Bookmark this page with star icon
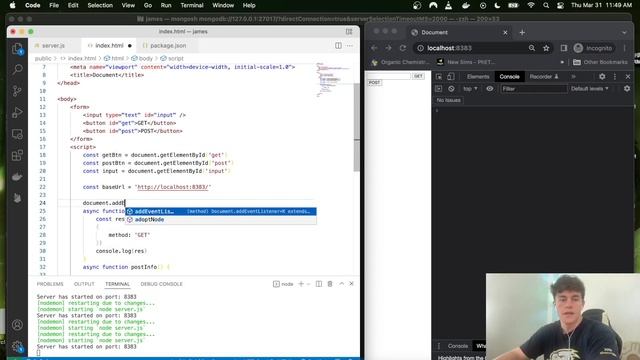The image size is (640, 360). [546, 48]
